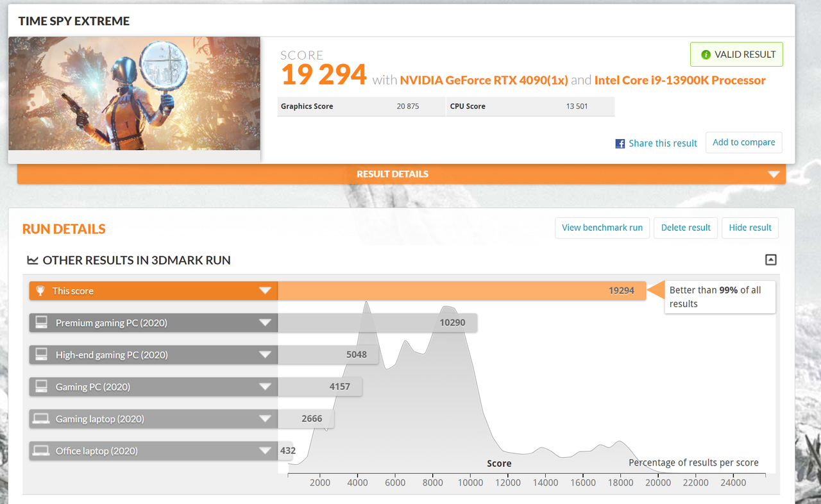The image size is (821, 504).
Task: Click the Delete result button
Action: tap(686, 228)
